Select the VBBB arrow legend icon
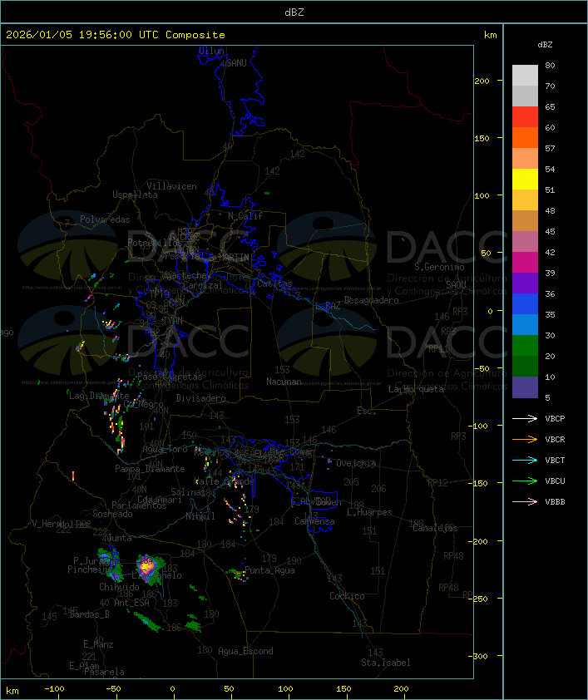Screen dimensions: 588x700 [x=525, y=501]
